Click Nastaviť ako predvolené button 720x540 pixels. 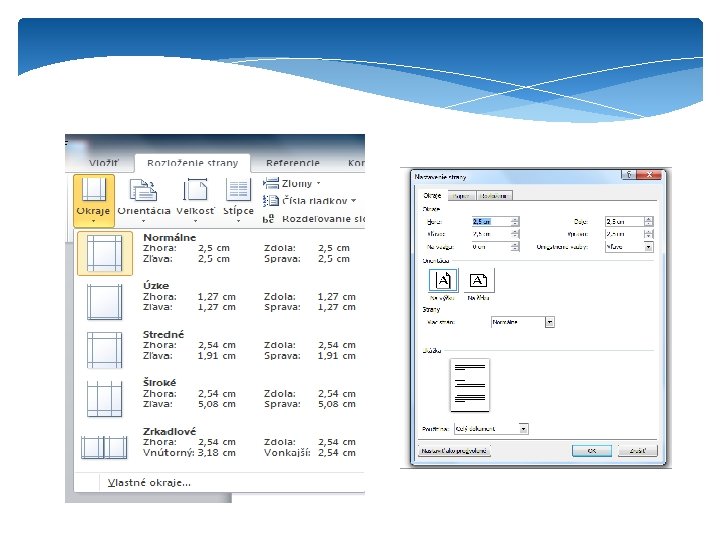click(x=454, y=451)
